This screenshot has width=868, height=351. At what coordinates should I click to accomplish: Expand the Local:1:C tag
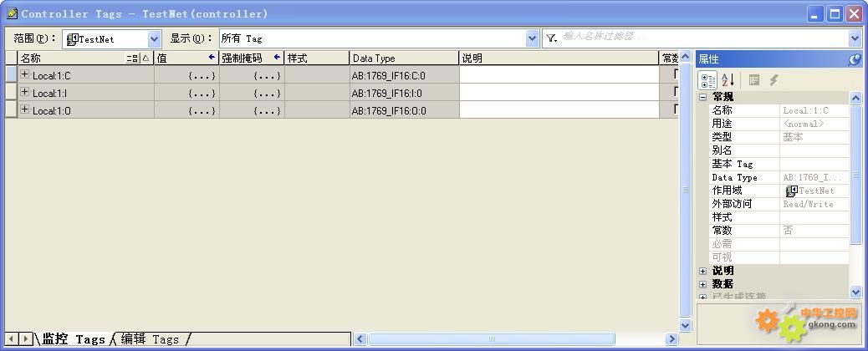[x=25, y=75]
